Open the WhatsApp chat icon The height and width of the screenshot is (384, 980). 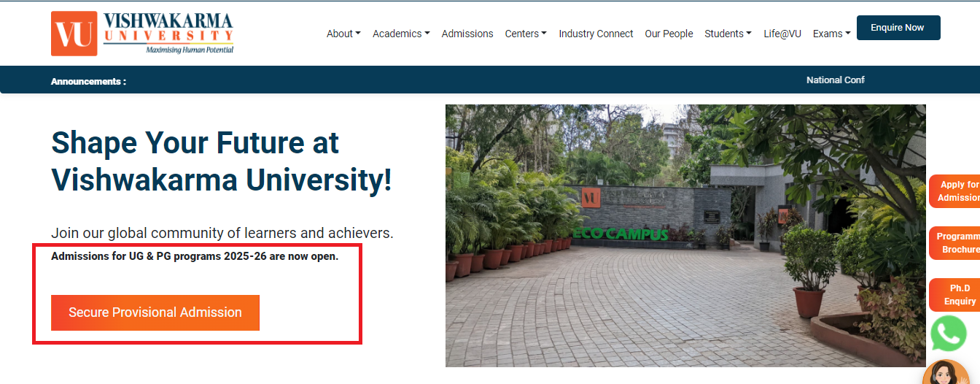[949, 334]
